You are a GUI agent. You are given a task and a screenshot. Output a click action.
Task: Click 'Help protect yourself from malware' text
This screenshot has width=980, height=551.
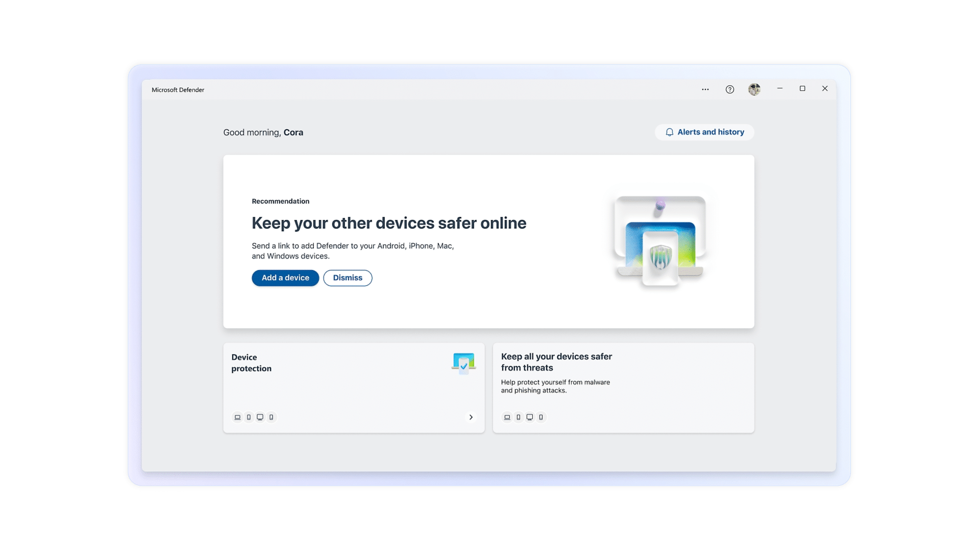(555, 386)
